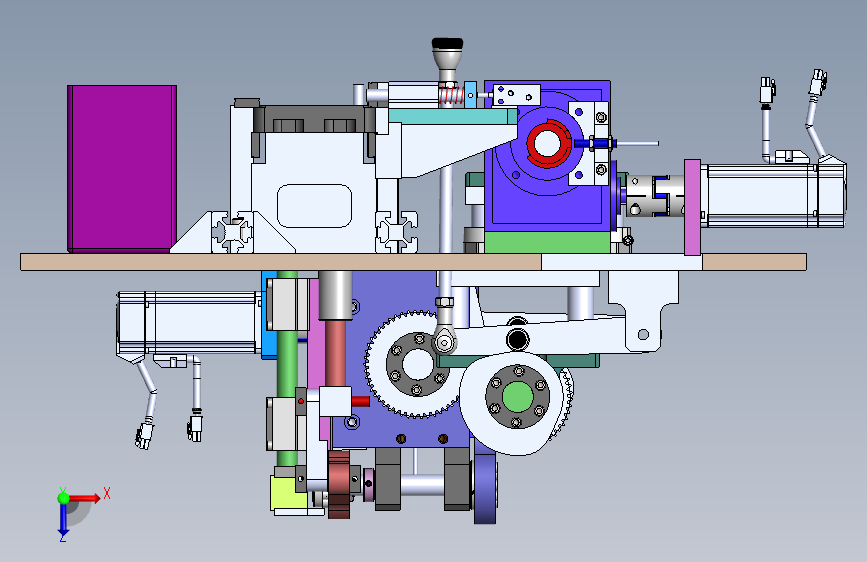
Task: Select the teal plate under the knob assembly
Action: pyautogui.click(x=452, y=116)
